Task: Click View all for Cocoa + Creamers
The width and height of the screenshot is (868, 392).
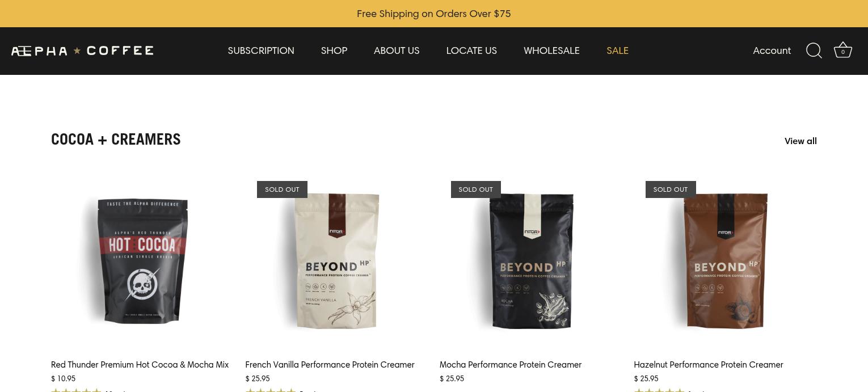Action: [x=800, y=141]
